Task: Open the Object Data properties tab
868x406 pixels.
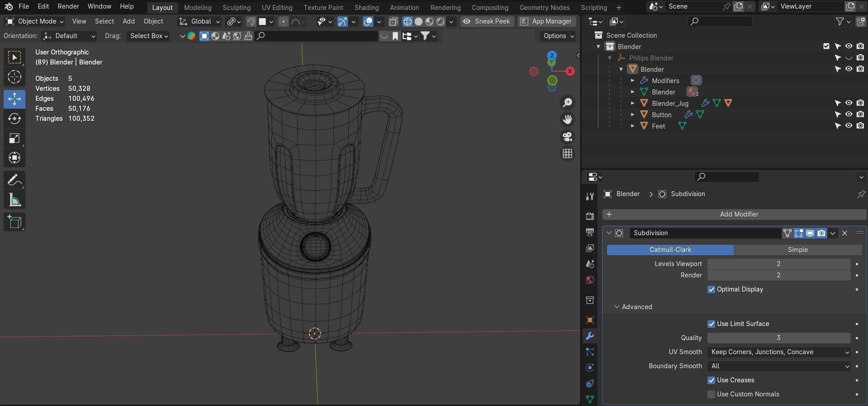Action: (590, 400)
